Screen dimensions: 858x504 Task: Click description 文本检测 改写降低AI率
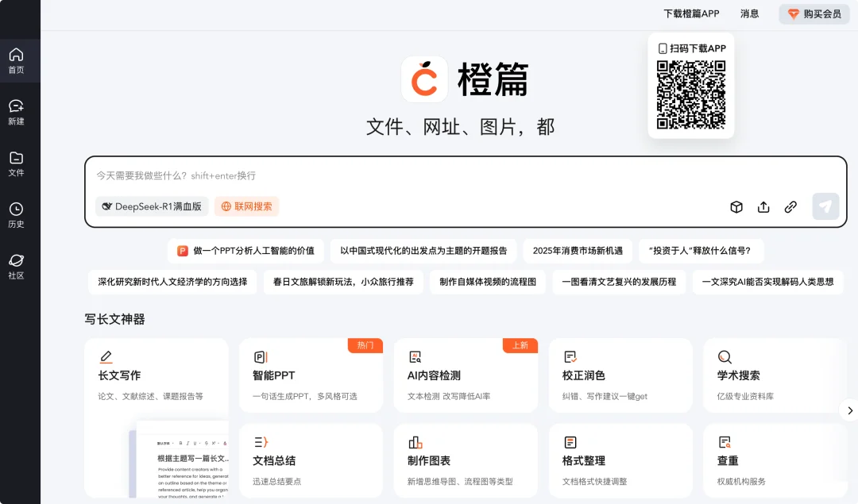point(449,396)
